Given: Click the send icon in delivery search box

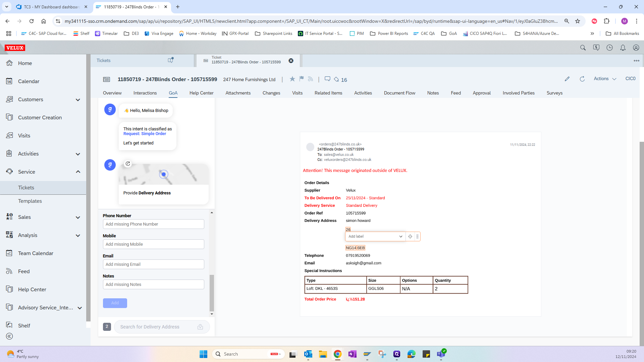Looking at the screenshot, I should tap(200, 327).
